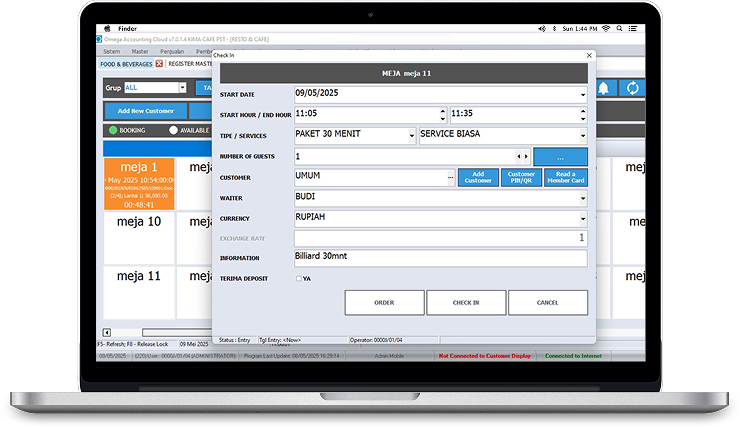This screenshot has height=427, width=740.
Task: Open the Waiter BUDI dropdown
Action: (x=583, y=199)
